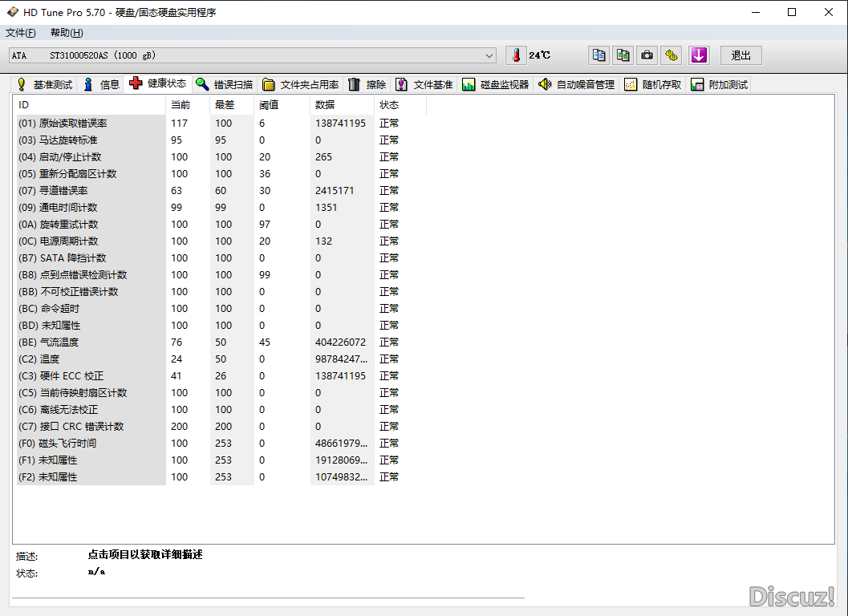Image resolution: width=848 pixels, height=616 pixels.
Task: Switch to the 擦除 tab
Action: tap(367, 84)
